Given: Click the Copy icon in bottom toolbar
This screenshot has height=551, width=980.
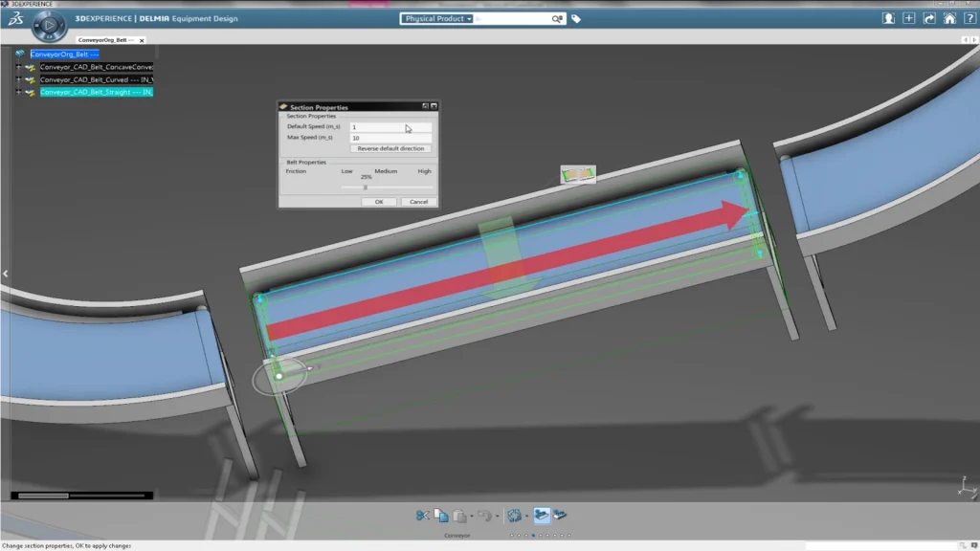Looking at the screenshot, I should [440, 516].
